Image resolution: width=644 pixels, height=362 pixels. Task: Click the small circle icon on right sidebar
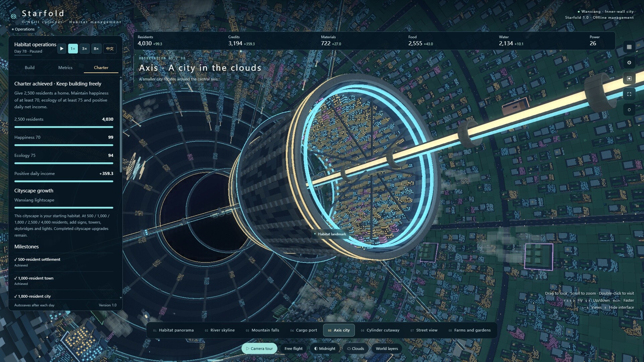629,110
